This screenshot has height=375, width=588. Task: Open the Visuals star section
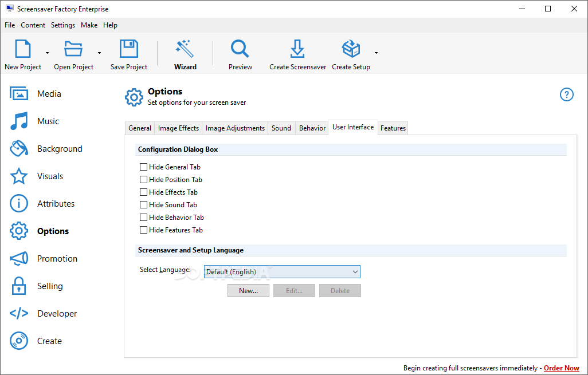(36, 176)
